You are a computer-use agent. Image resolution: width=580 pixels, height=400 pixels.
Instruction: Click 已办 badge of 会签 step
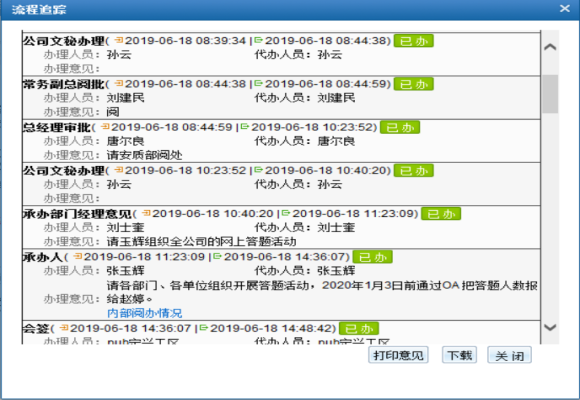[x=359, y=328]
